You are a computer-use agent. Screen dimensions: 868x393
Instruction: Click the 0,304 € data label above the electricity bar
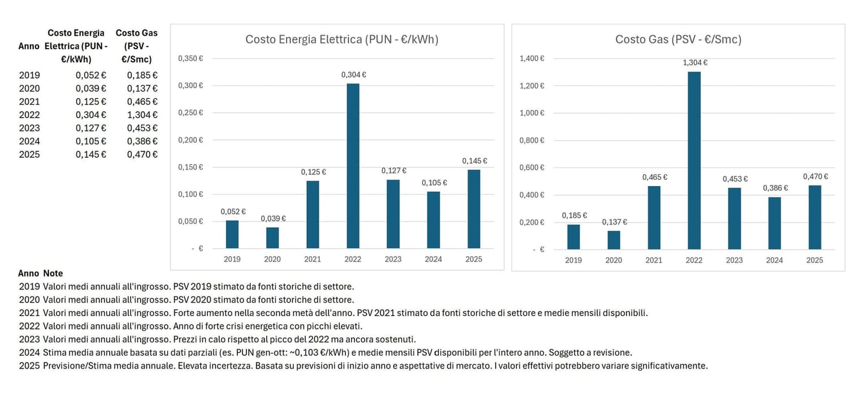point(354,75)
